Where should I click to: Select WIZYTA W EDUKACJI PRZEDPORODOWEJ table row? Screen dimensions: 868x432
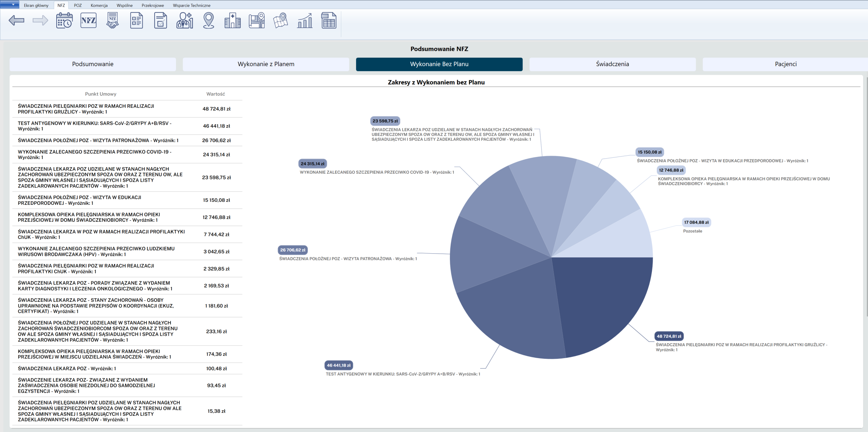(127, 200)
